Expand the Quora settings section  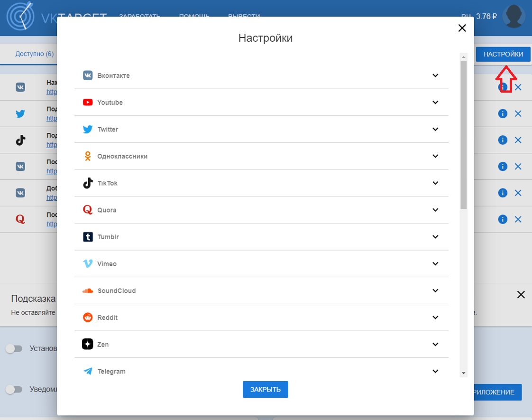435,210
